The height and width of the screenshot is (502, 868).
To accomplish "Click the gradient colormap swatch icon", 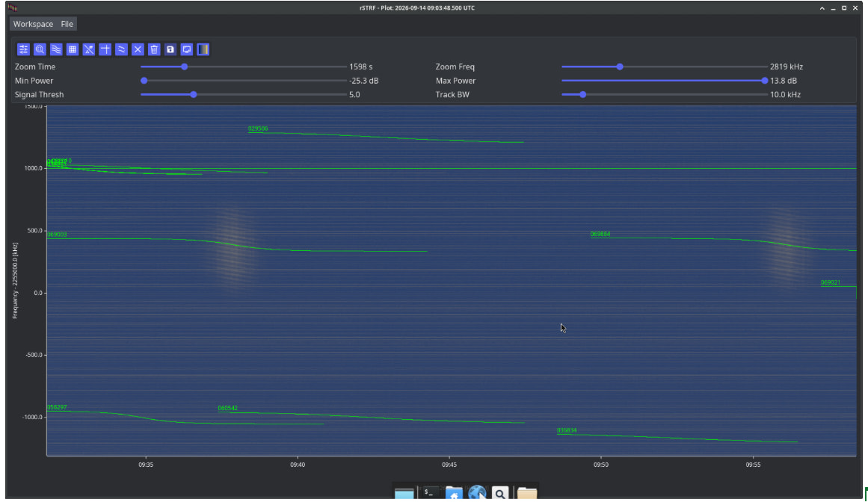I will (203, 50).
